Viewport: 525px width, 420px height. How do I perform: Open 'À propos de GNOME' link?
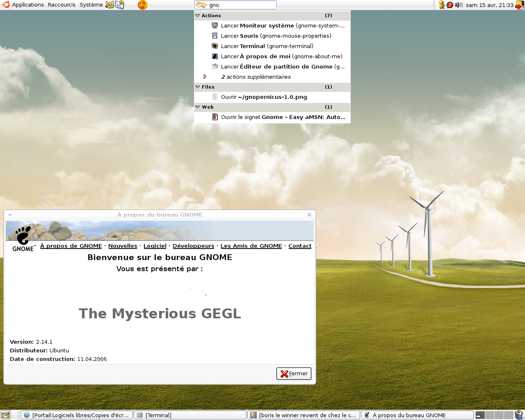tap(71, 246)
